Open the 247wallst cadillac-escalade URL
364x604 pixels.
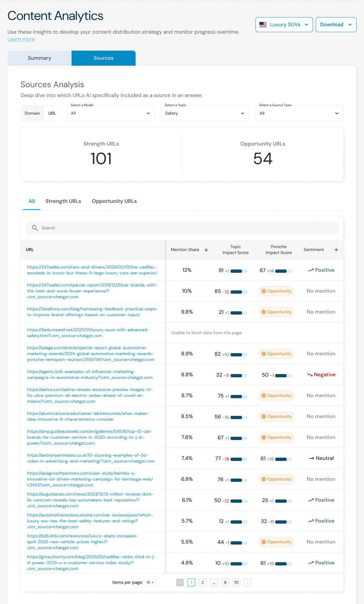click(92, 270)
